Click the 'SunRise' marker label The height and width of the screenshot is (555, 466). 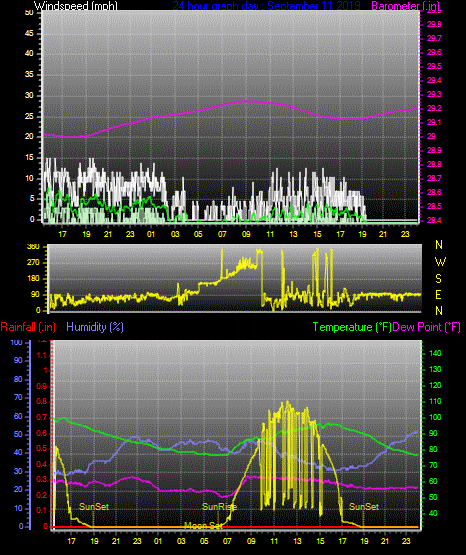(219, 507)
